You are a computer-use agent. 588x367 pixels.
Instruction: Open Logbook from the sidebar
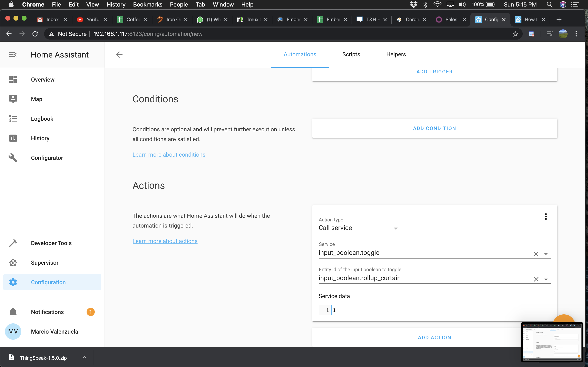tap(42, 119)
